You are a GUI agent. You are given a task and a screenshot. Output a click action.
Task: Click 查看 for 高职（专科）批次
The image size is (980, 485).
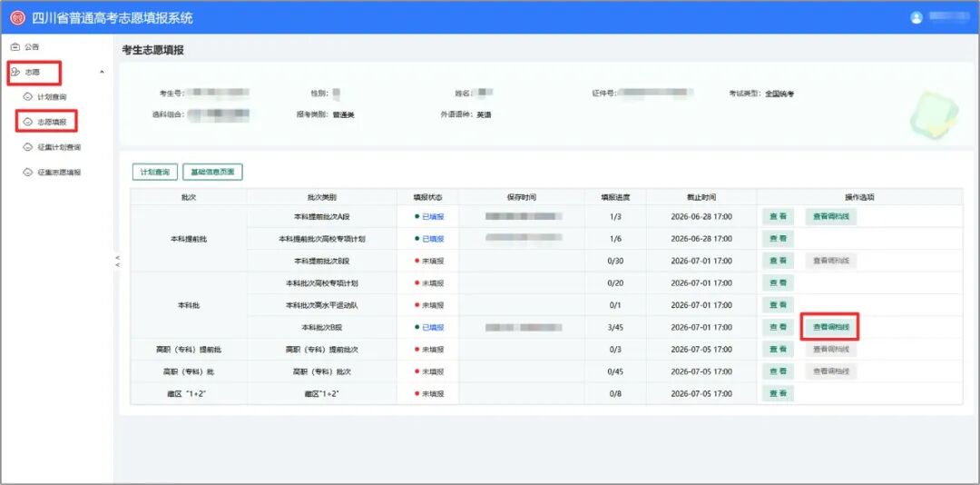pyautogui.click(x=778, y=371)
